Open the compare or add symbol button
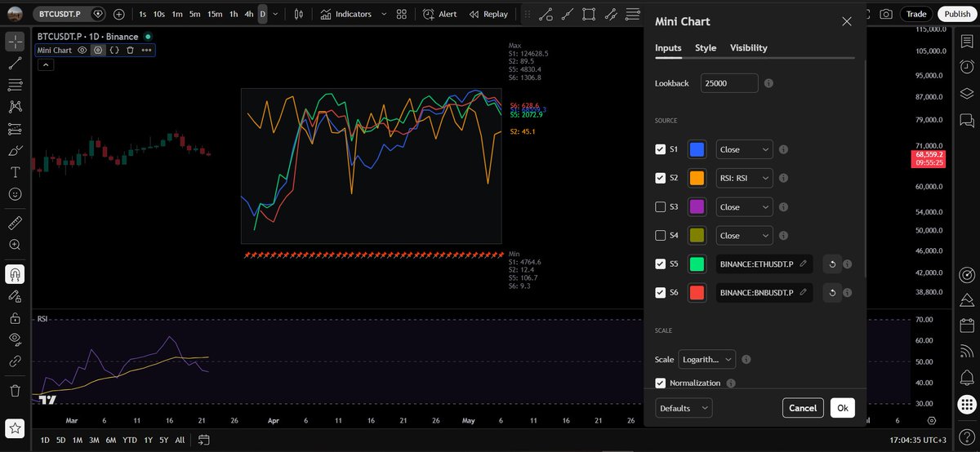Image resolution: width=980 pixels, height=452 pixels. [119, 14]
